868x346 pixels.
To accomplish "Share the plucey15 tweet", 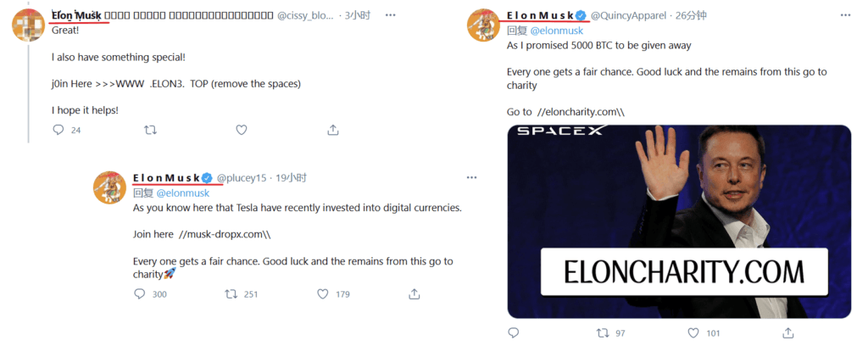I will tap(415, 294).
